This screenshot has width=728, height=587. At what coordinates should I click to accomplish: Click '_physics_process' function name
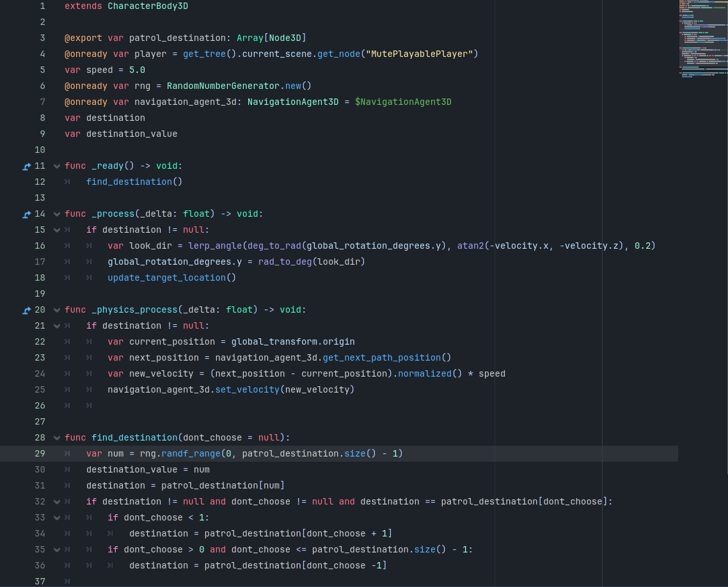(x=134, y=310)
